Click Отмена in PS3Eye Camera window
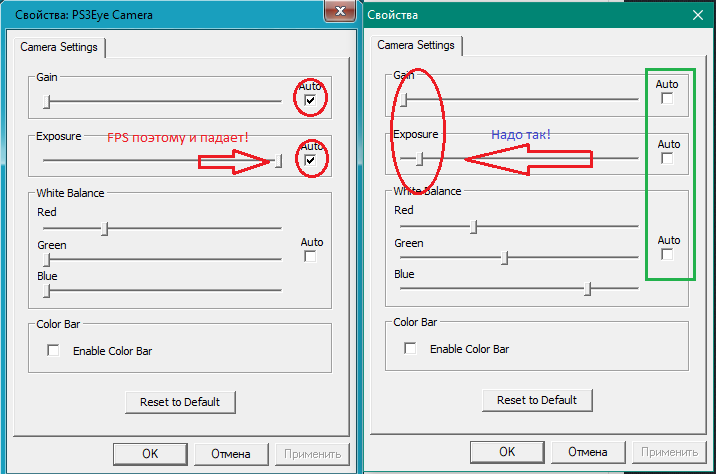The height and width of the screenshot is (474, 716). point(231,454)
